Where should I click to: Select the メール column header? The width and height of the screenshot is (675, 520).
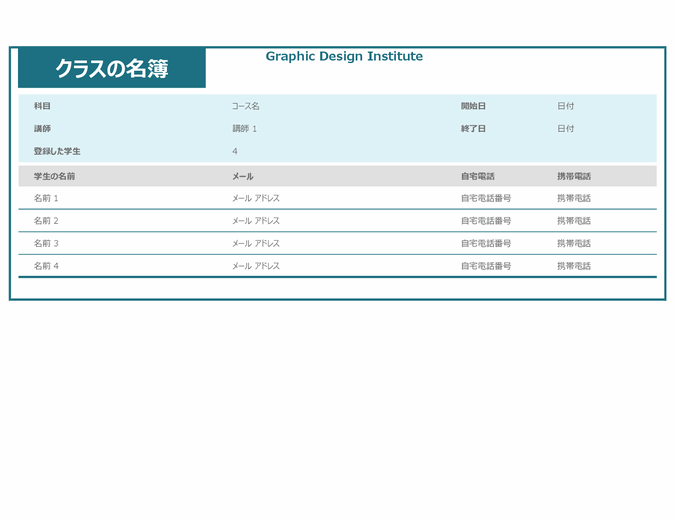[243, 176]
